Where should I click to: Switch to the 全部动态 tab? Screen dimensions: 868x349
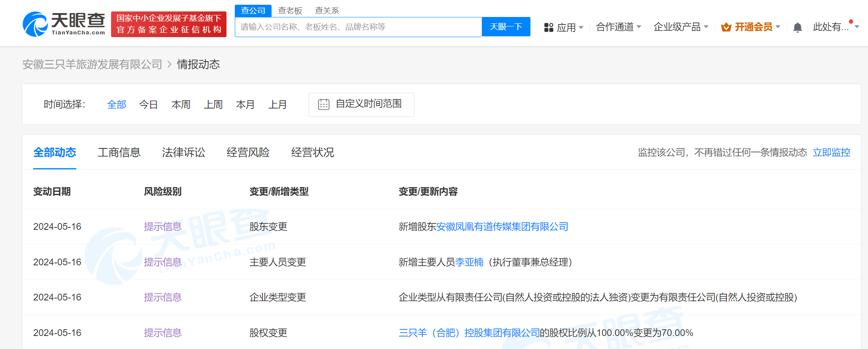tap(55, 152)
